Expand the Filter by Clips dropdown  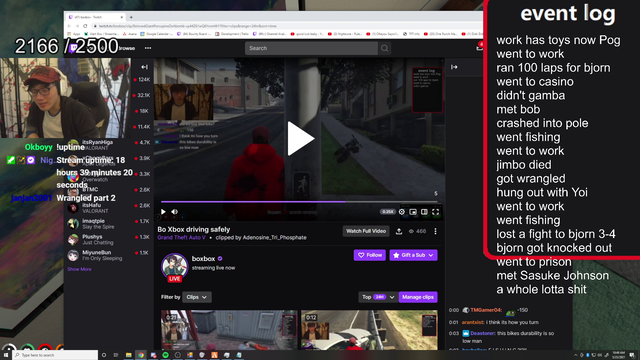pyautogui.click(x=197, y=297)
